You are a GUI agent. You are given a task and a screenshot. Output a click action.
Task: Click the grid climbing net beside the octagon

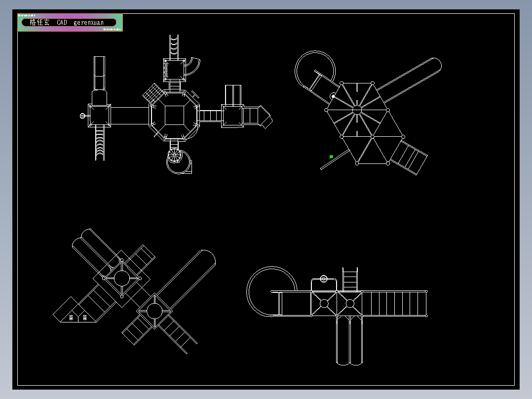click(152, 93)
